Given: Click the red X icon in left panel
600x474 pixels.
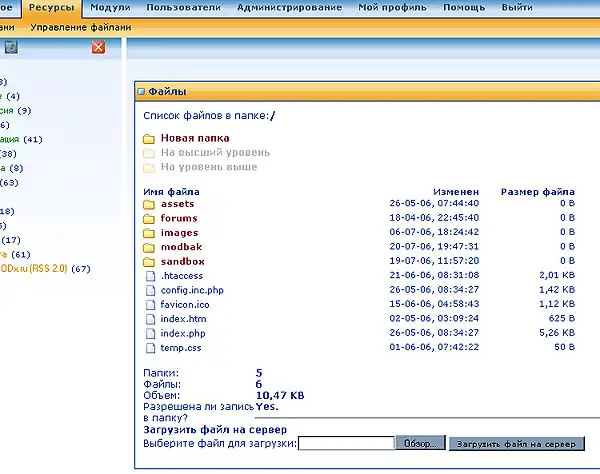Looking at the screenshot, I should pyautogui.click(x=98, y=47).
